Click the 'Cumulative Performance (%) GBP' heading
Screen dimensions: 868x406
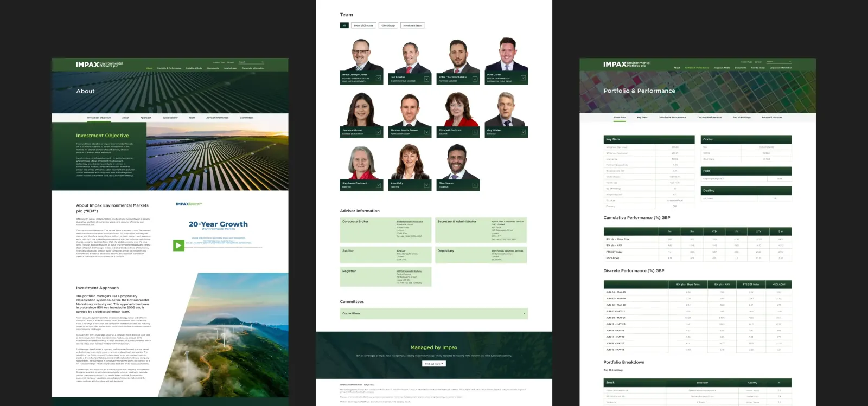(637, 218)
